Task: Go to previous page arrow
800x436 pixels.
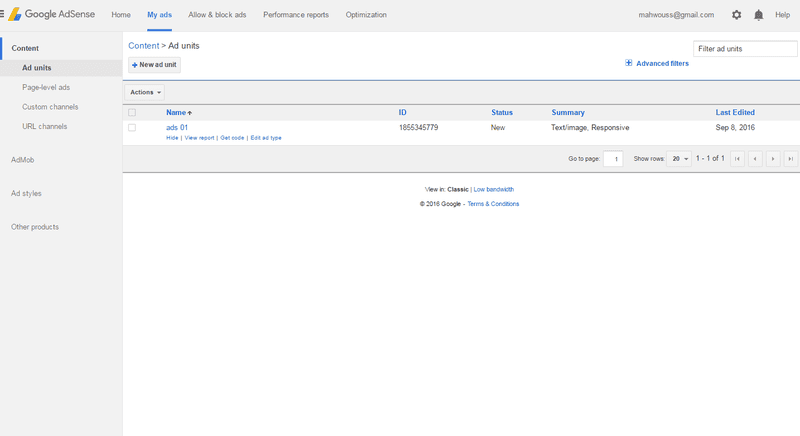Action: click(755, 158)
